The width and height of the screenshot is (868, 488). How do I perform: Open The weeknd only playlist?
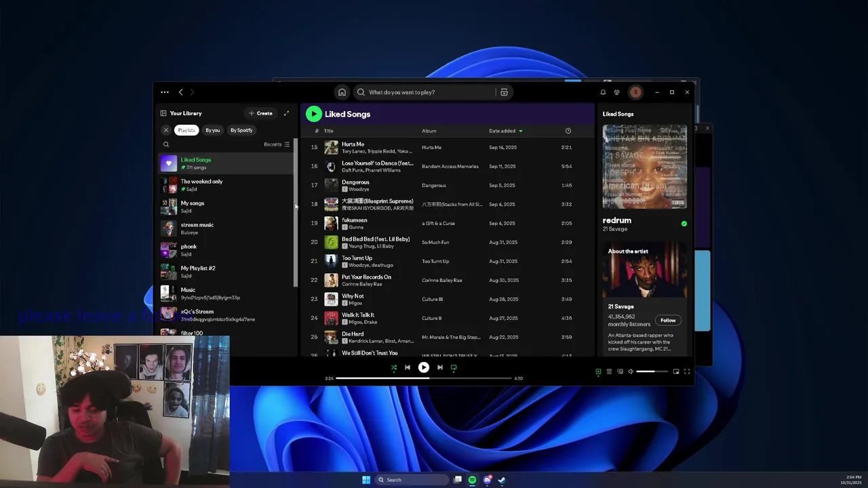pyautogui.click(x=226, y=185)
